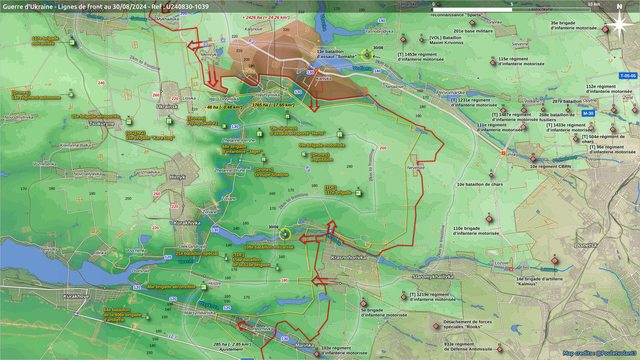Viewport: 640px width, 360px height.
Task: Click the yellow-circled marker near Krasnohorivka
Action: tap(284, 234)
